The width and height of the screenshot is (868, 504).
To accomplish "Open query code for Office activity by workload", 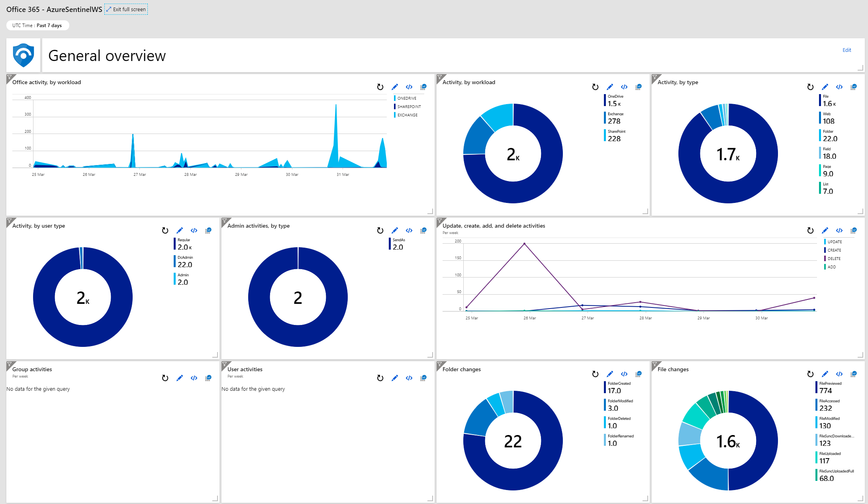I will point(409,87).
